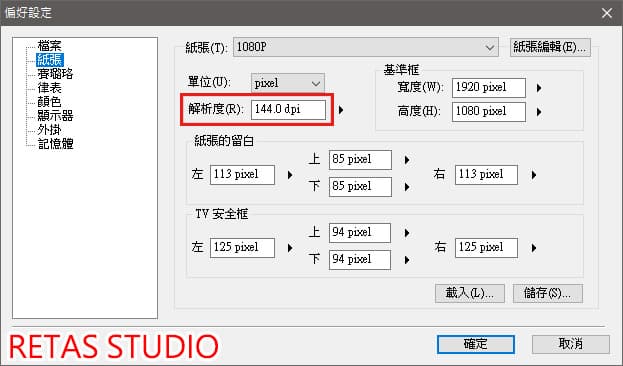Open the arrow menu beside 解析度 field
This screenshot has height=366, width=623.
[341, 110]
